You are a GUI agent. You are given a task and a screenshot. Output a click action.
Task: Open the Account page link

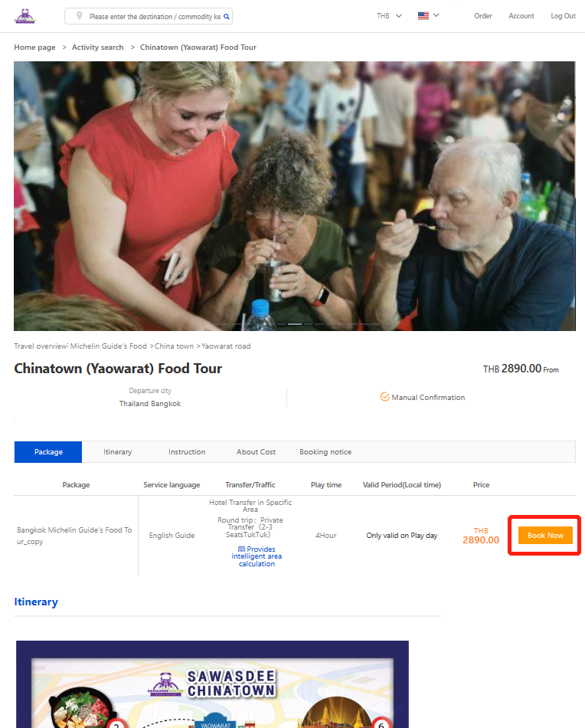(x=521, y=16)
